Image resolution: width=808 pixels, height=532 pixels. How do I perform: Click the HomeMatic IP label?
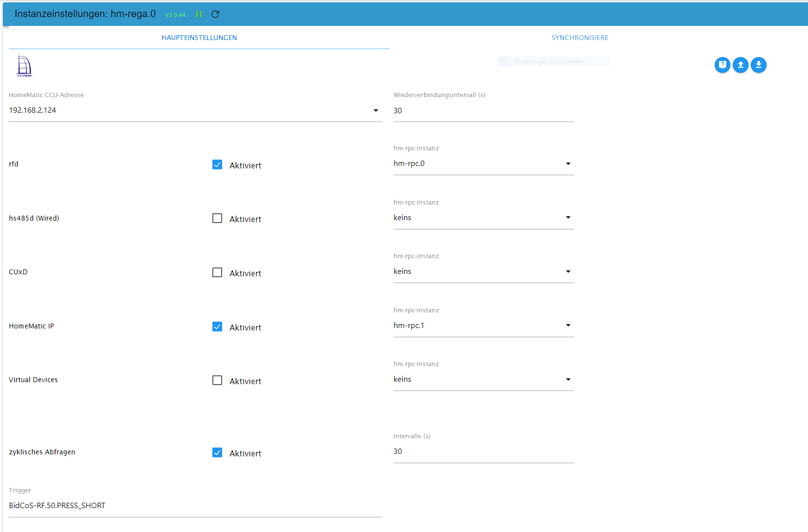[x=31, y=326]
